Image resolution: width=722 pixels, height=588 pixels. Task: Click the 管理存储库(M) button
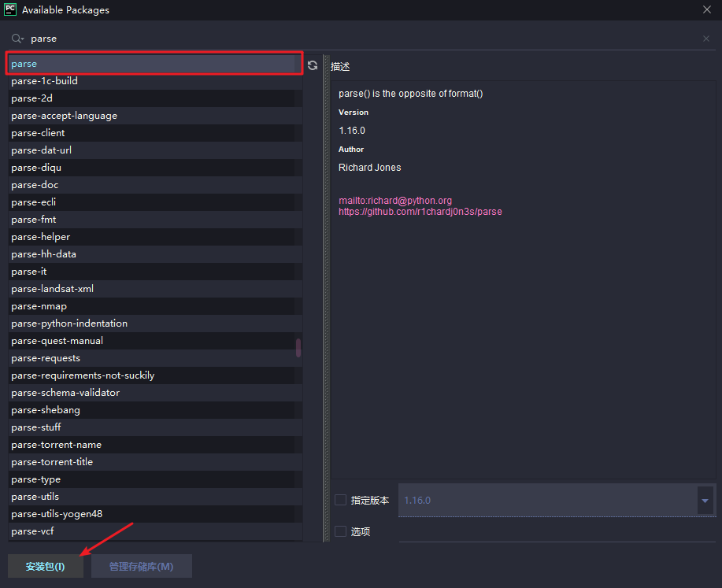click(x=142, y=566)
